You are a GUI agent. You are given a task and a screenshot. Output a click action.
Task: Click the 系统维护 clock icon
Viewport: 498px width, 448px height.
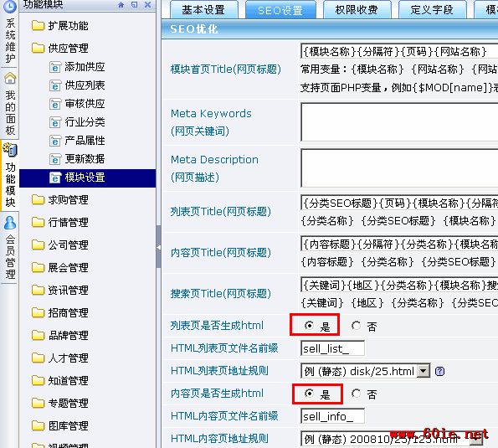pyautogui.click(x=10, y=7)
